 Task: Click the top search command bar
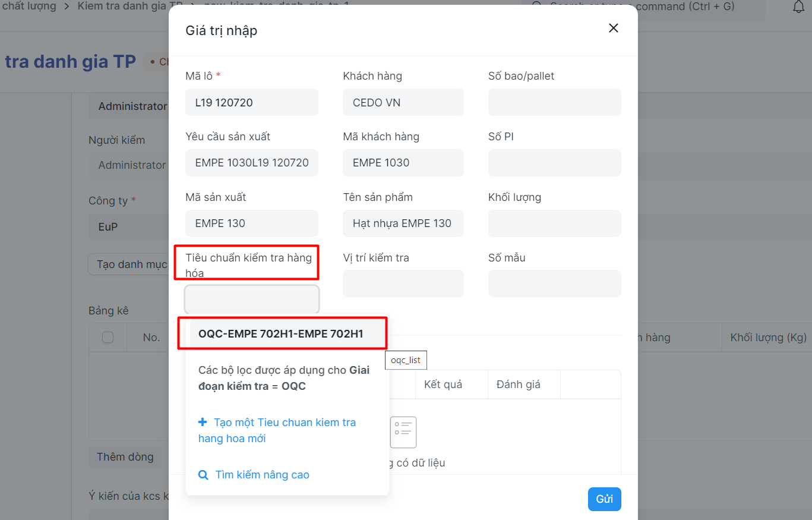[x=642, y=7]
